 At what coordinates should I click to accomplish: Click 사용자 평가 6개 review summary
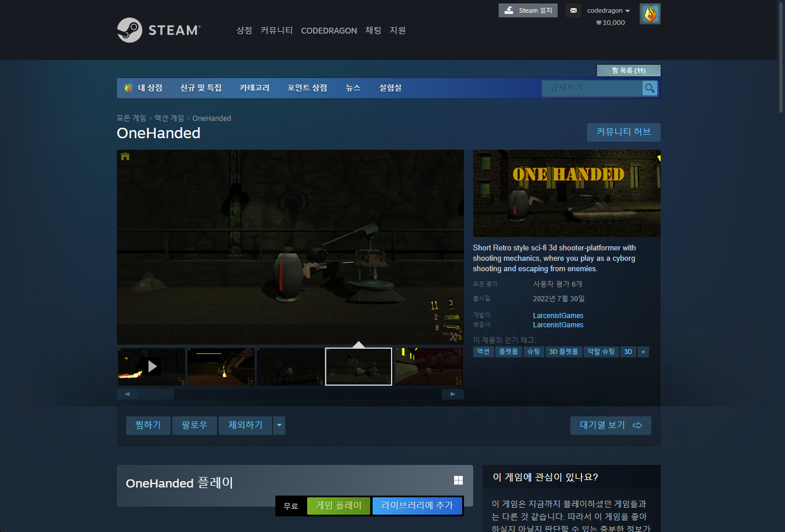pyautogui.click(x=558, y=284)
